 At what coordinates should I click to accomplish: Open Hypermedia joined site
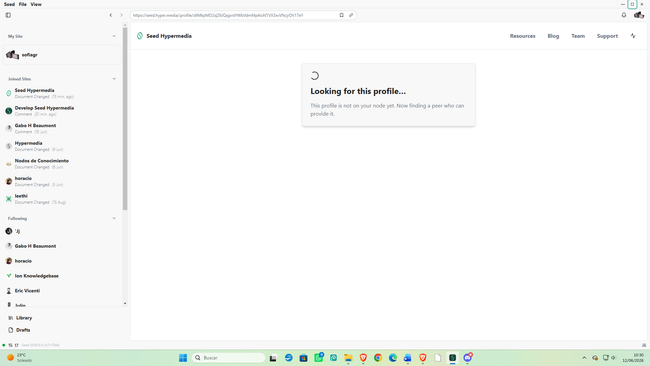(x=62, y=146)
